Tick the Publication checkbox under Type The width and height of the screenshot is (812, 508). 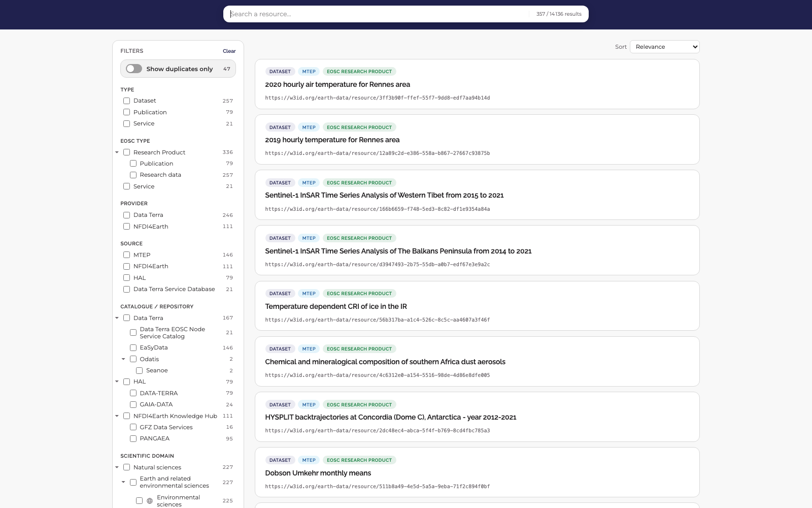[127, 112]
